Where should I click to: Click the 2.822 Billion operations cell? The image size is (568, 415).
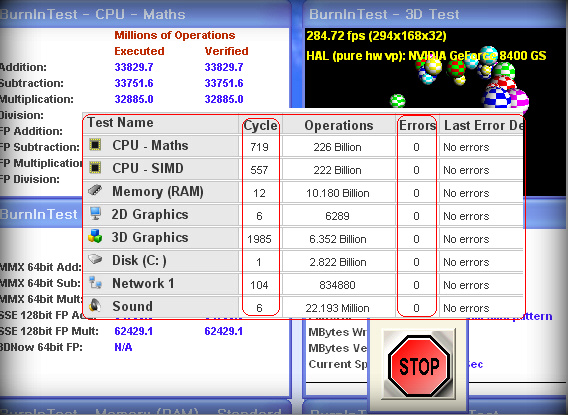click(x=338, y=262)
